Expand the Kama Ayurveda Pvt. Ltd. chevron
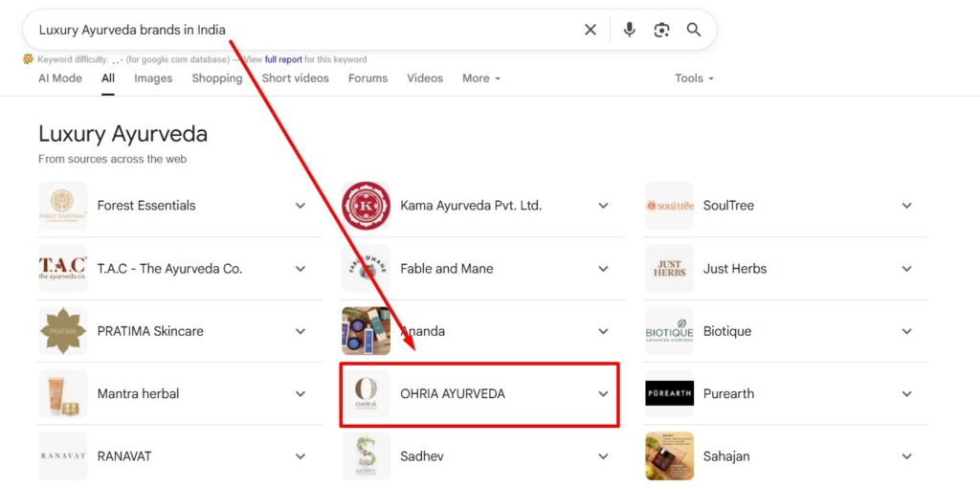Screen dimensions: 980x487 click(603, 206)
